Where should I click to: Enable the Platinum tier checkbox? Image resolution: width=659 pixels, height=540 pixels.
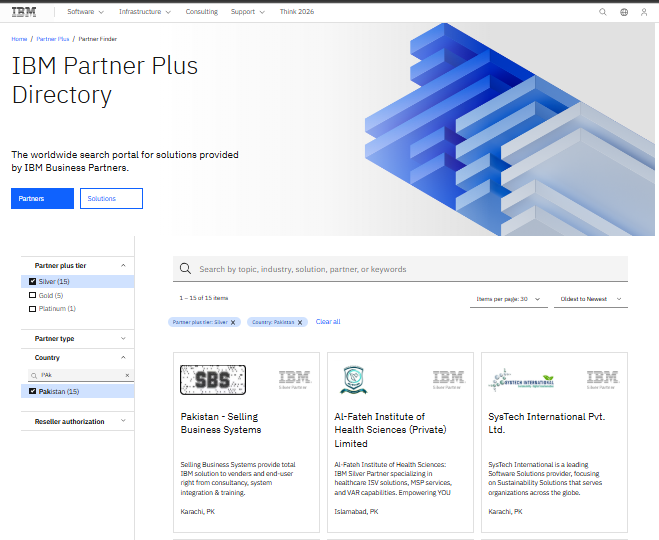[x=33, y=309]
